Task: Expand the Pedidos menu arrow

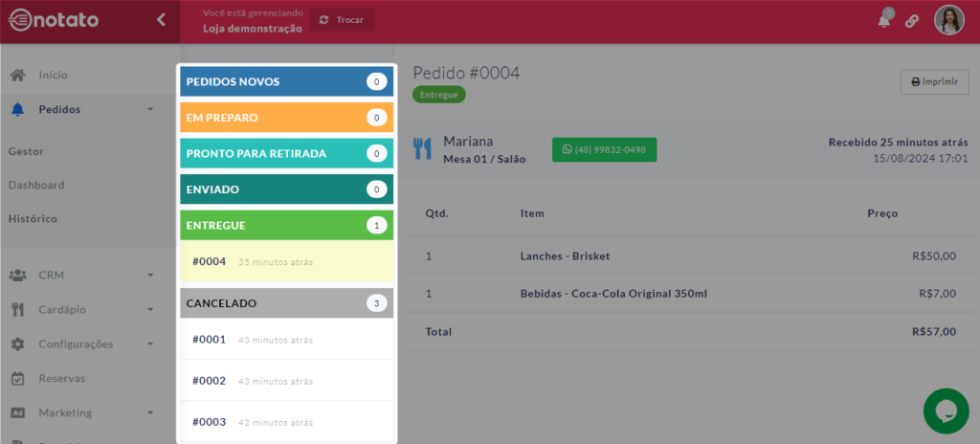Action: pyautogui.click(x=150, y=110)
